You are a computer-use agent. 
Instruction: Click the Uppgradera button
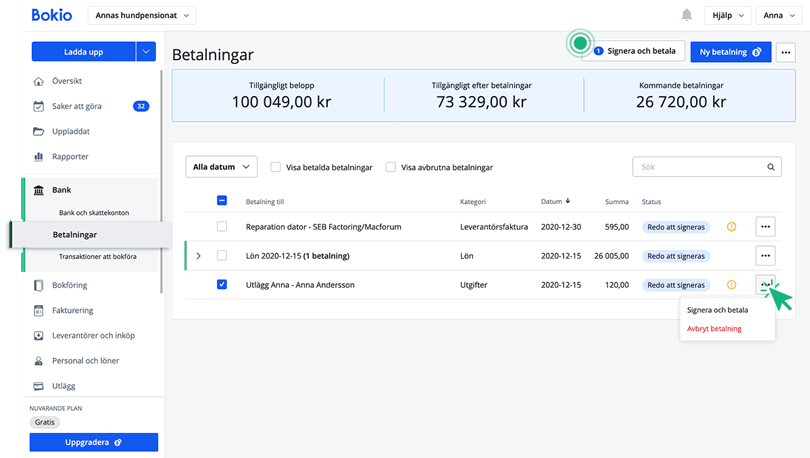tap(93, 441)
